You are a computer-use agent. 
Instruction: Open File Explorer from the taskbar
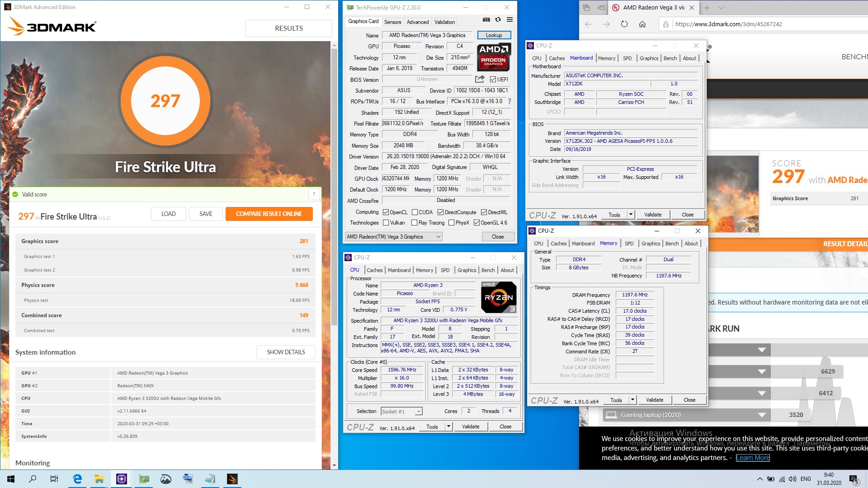pyautogui.click(x=99, y=479)
